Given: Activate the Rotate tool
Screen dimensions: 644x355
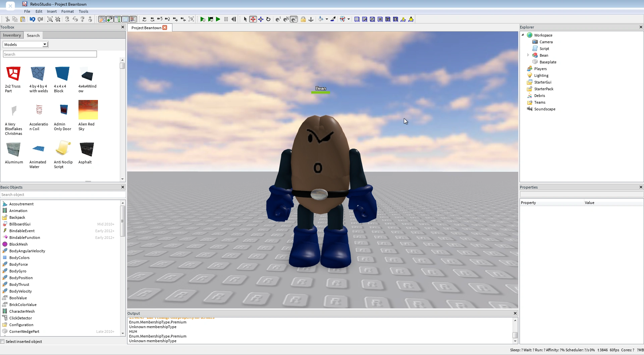Looking at the screenshot, I should pyautogui.click(x=268, y=19).
